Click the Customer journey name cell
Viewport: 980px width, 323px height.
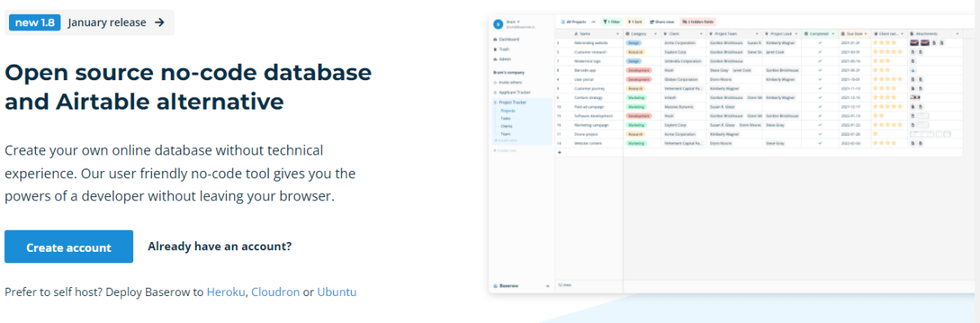590,88
